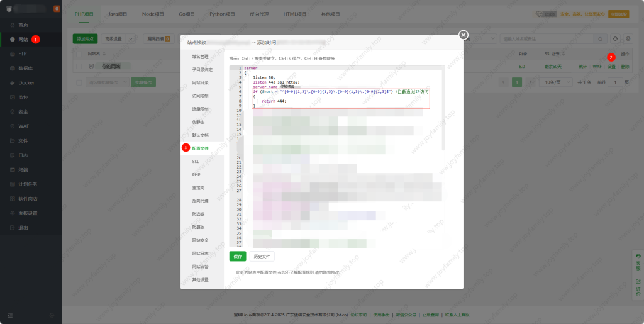Expand the 高级设置 dropdown arrow
644x324 pixels.
point(131,39)
